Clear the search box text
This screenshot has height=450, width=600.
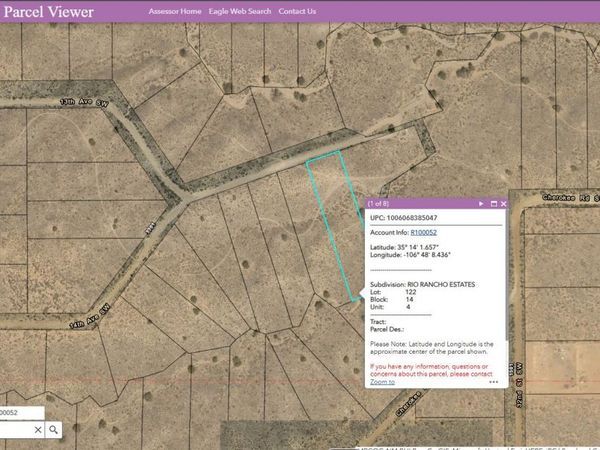pos(38,430)
